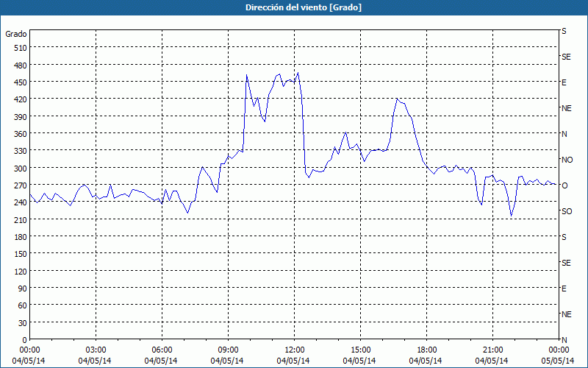Click the chart title "Dirección del viento [Grado]"
Image resolution: width=588 pixels, height=368 pixels.
pyautogui.click(x=304, y=7)
